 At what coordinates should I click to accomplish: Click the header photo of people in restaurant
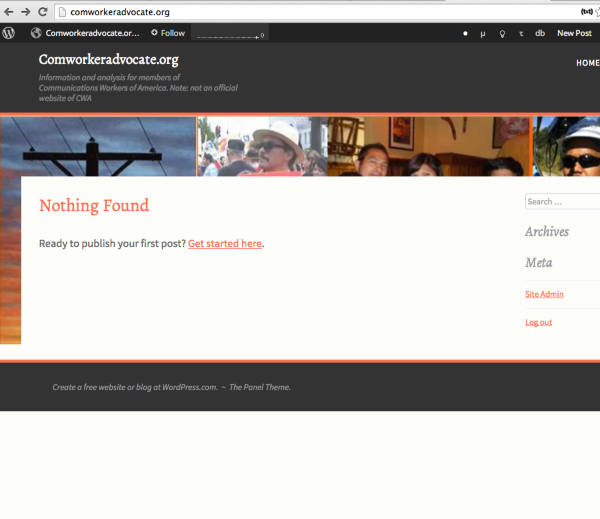click(x=430, y=147)
